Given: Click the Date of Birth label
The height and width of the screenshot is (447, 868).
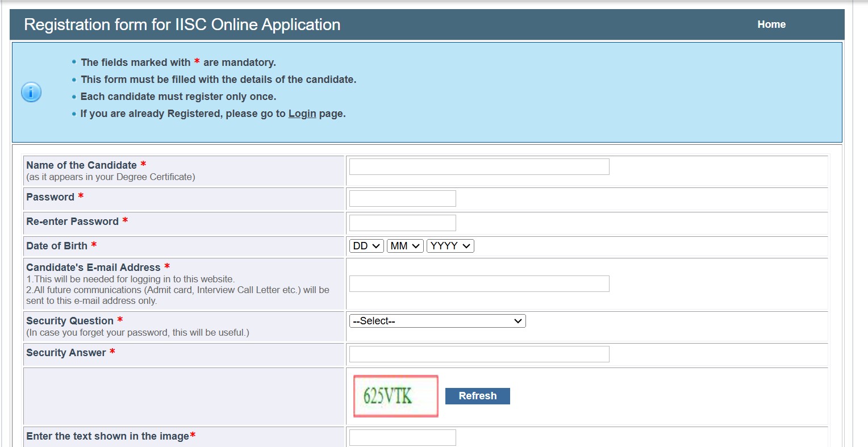Looking at the screenshot, I should (57, 246).
